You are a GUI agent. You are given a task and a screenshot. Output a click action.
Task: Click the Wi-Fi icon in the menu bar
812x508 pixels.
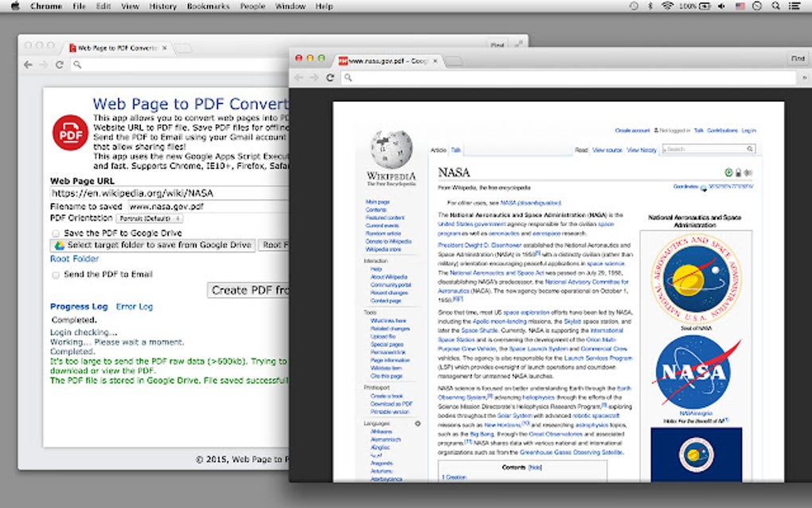tap(667, 6)
